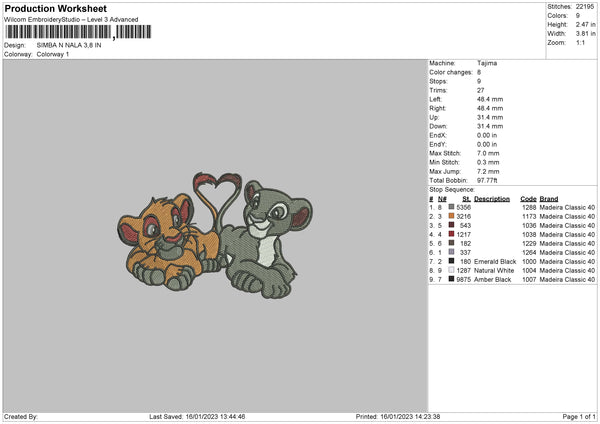The image size is (600, 424).
Task: Select the 'Amber Black' description text
Action: pyautogui.click(x=492, y=279)
